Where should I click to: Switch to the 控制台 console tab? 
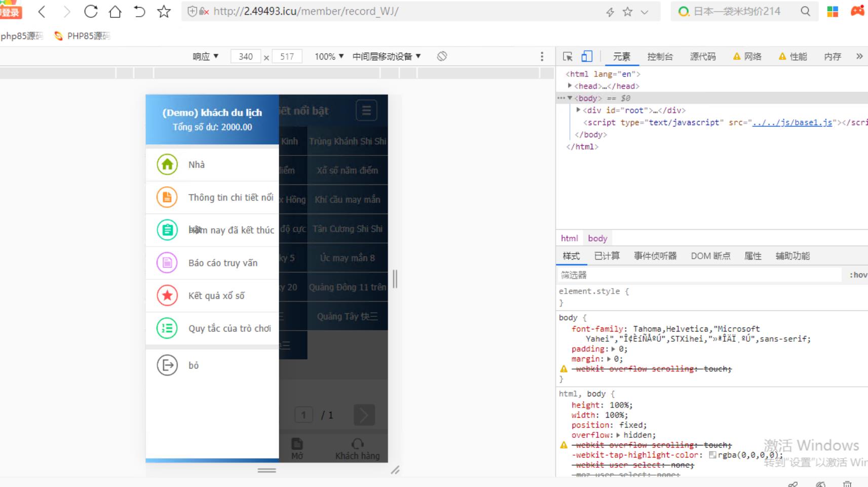[x=660, y=57]
